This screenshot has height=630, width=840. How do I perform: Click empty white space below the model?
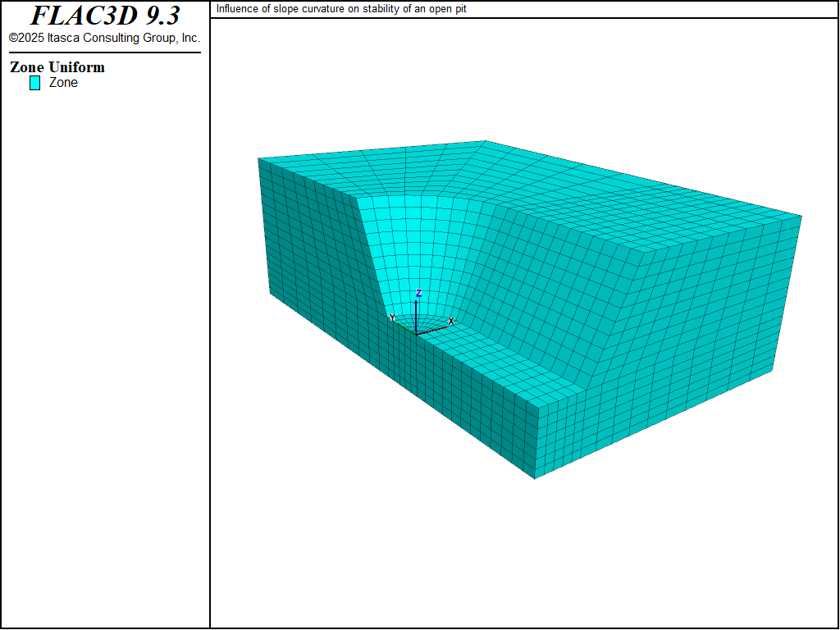pyautogui.click(x=525, y=558)
